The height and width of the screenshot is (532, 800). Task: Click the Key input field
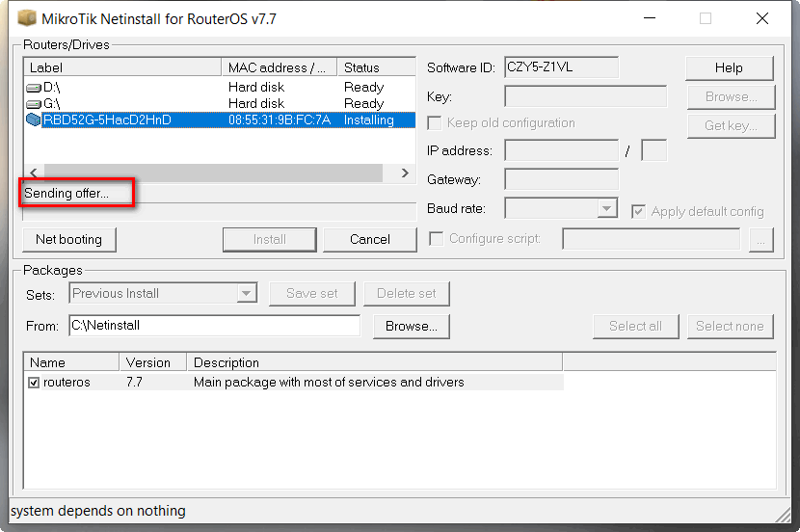tap(585, 96)
